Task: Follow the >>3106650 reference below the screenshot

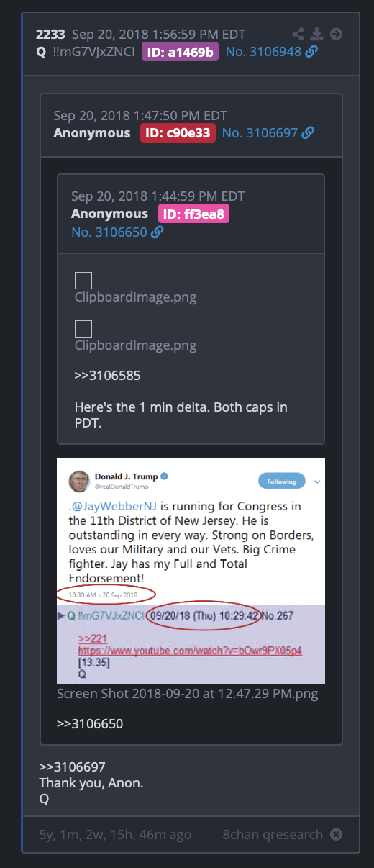Action: (x=90, y=723)
